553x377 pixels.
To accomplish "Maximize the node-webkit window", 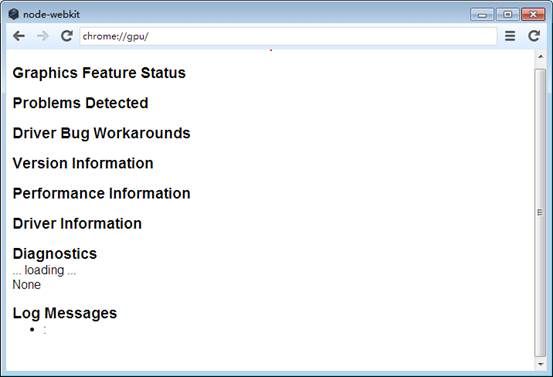I will click(508, 14).
